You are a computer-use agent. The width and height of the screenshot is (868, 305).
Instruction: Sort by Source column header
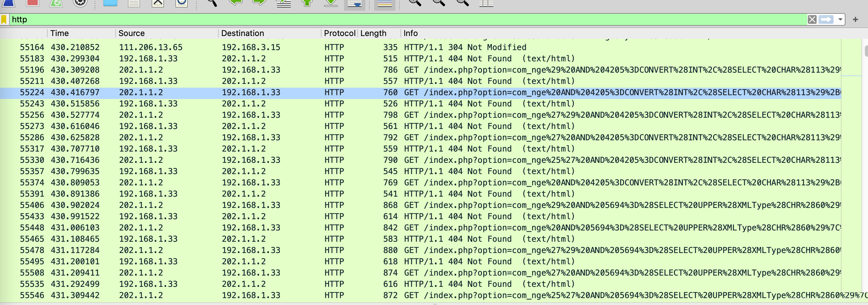coord(167,33)
